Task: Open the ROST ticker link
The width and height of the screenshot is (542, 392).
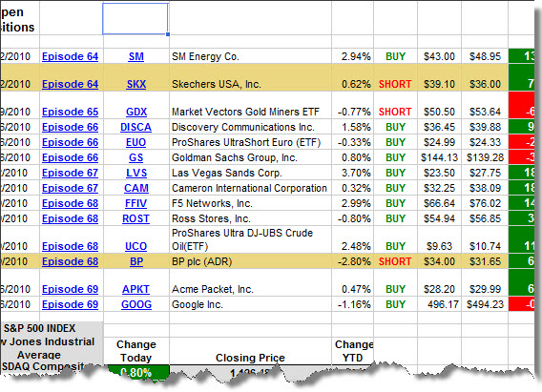Action: (135, 218)
